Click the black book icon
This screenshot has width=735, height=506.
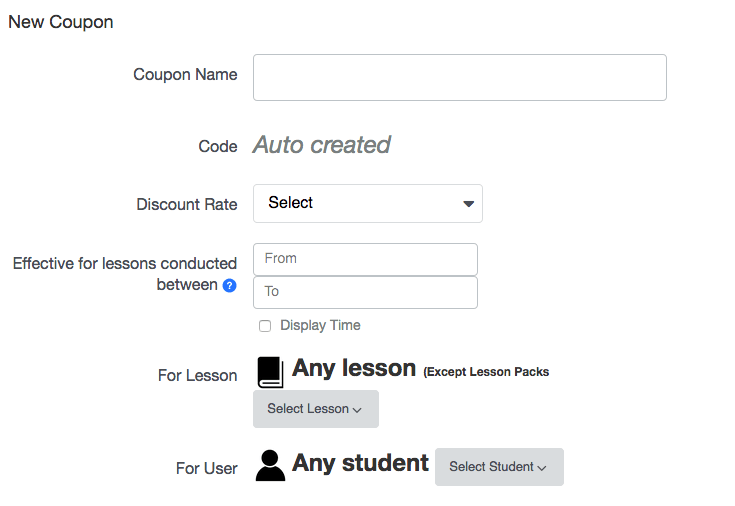point(270,372)
